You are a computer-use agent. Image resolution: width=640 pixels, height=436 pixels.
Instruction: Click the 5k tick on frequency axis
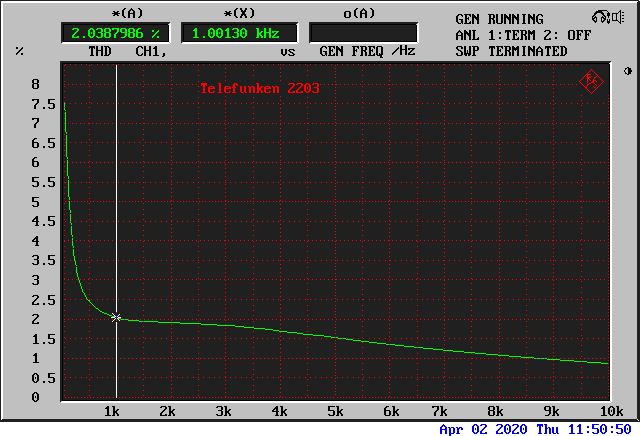335,411
